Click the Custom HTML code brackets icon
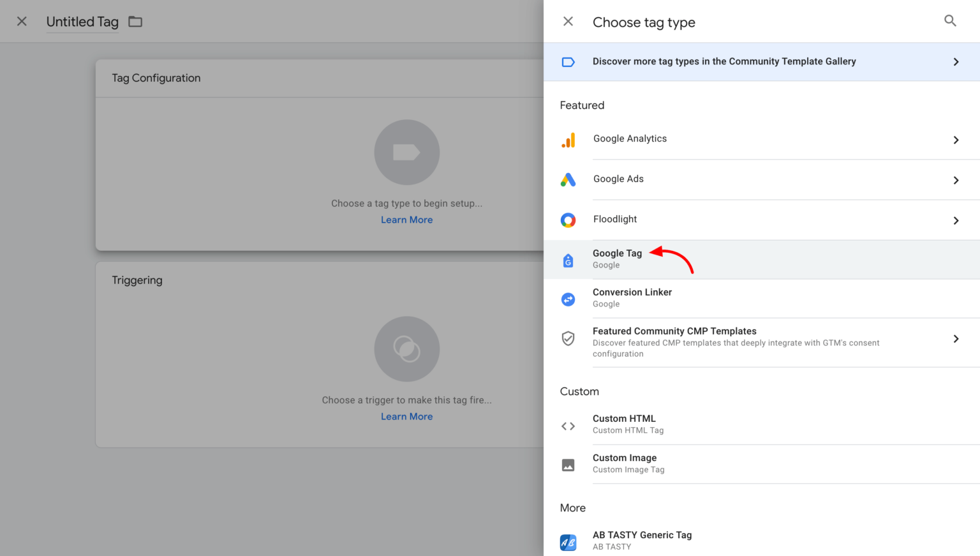 click(x=568, y=425)
